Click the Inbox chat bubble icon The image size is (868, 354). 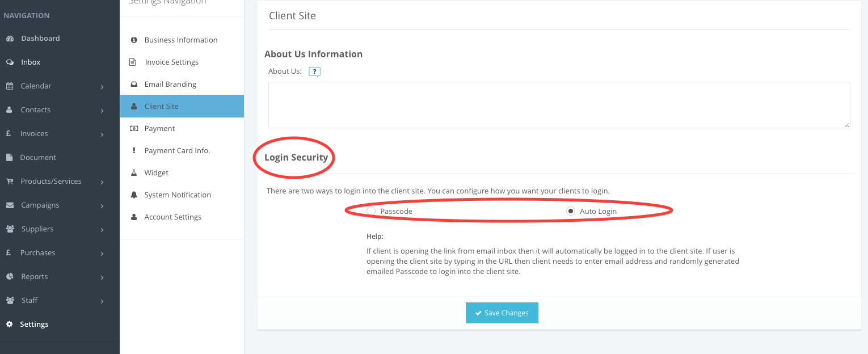pos(10,62)
